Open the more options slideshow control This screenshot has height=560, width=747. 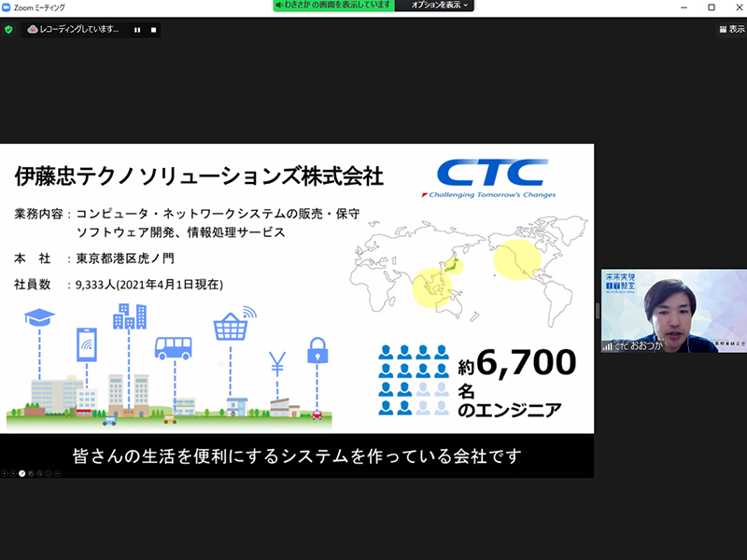(57, 473)
